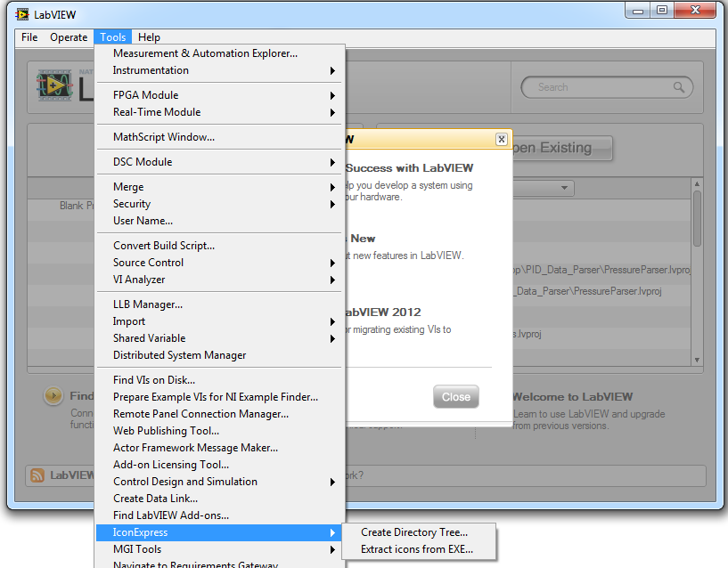
Task: Click the LabVIEW title bar app icon
Action: click(21, 15)
